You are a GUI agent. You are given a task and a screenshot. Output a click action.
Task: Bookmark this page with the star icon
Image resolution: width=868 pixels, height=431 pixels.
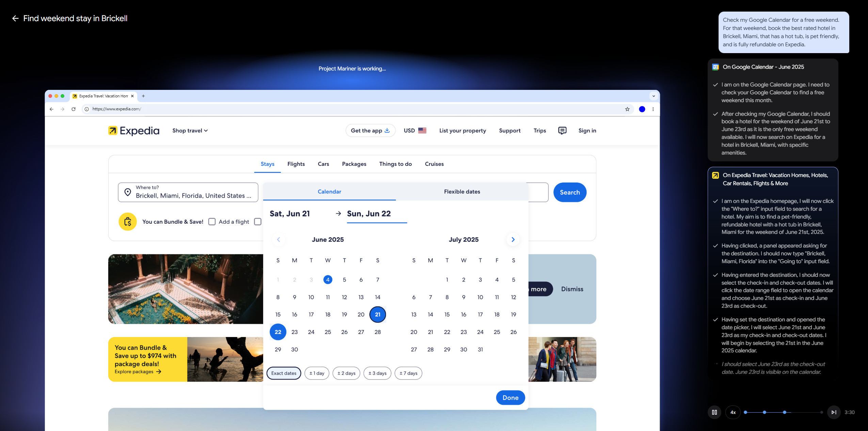(627, 109)
